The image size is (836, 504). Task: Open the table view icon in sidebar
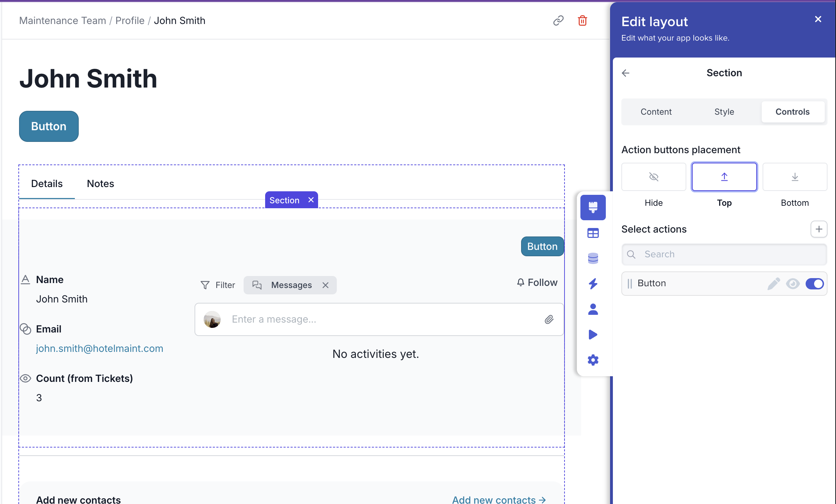[593, 233]
